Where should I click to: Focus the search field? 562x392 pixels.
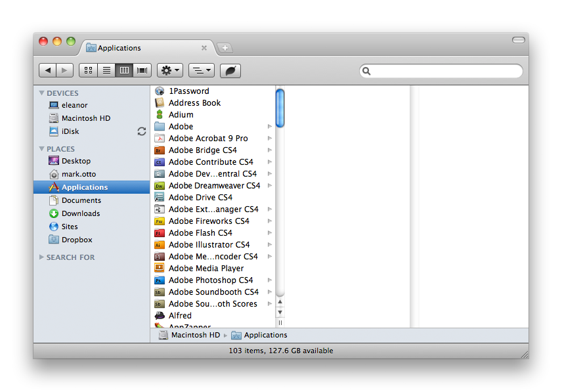click(441, 71)
